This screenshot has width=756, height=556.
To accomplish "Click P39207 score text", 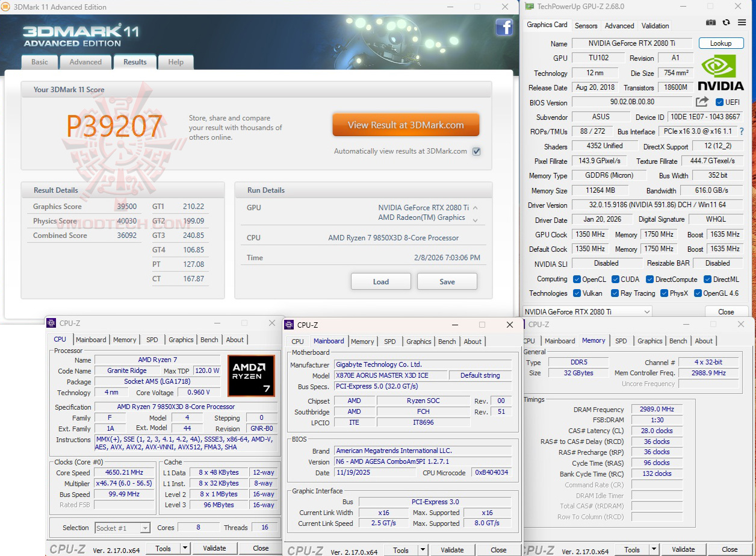I will 114,127.
